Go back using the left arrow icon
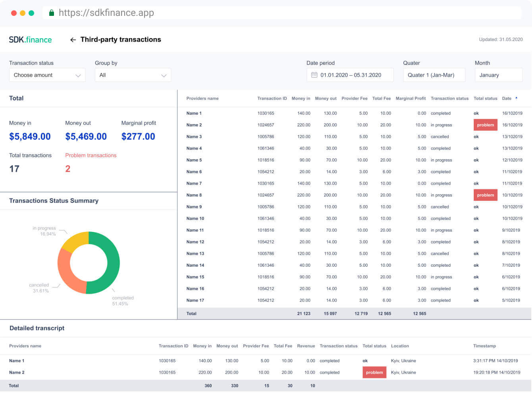The width and height of the screenshot is (532, 393). pos(73,40)
